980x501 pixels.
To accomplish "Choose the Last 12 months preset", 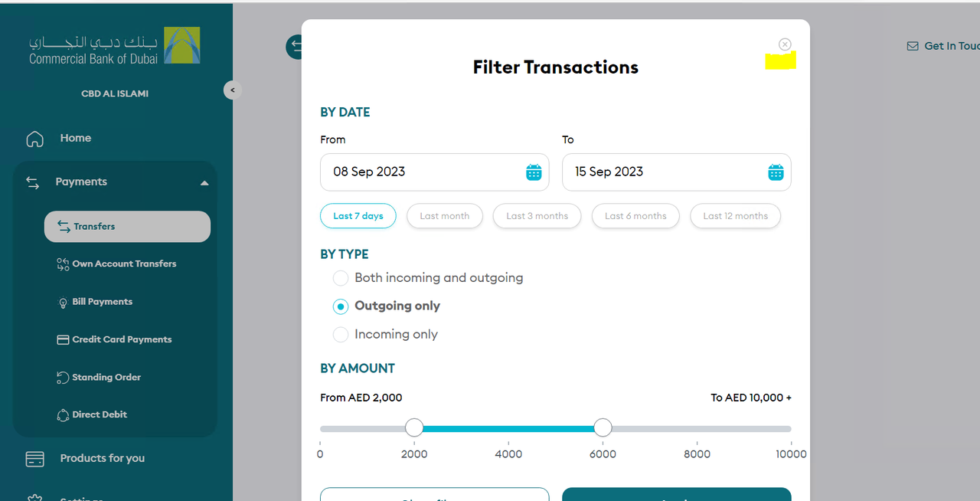I will 735,216.
